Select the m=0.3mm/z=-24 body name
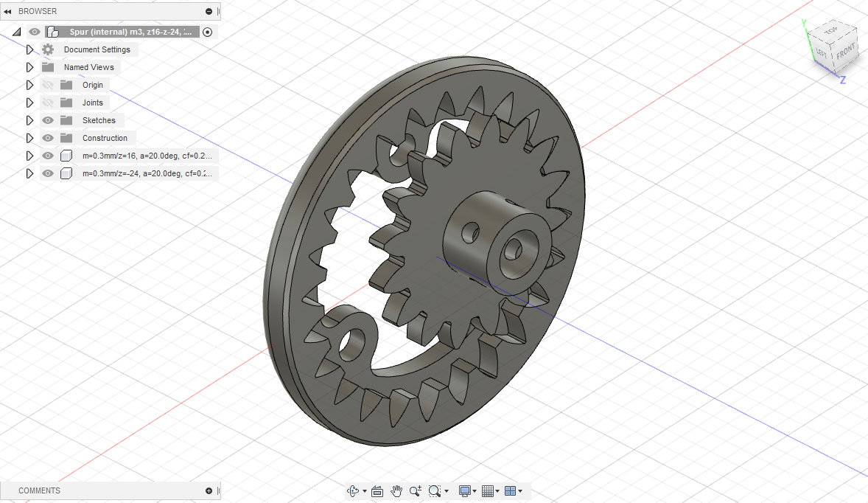 (x=147, y=173)
